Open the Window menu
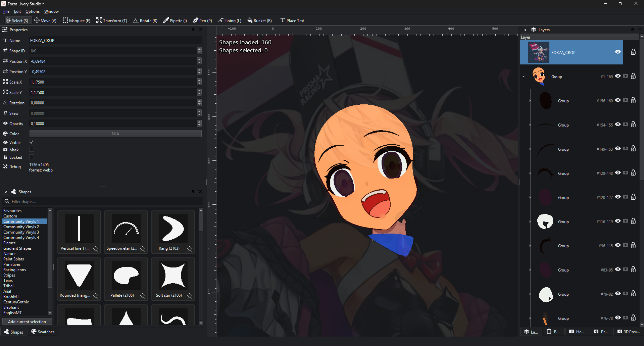644x346 pixels. coord(51,11)
